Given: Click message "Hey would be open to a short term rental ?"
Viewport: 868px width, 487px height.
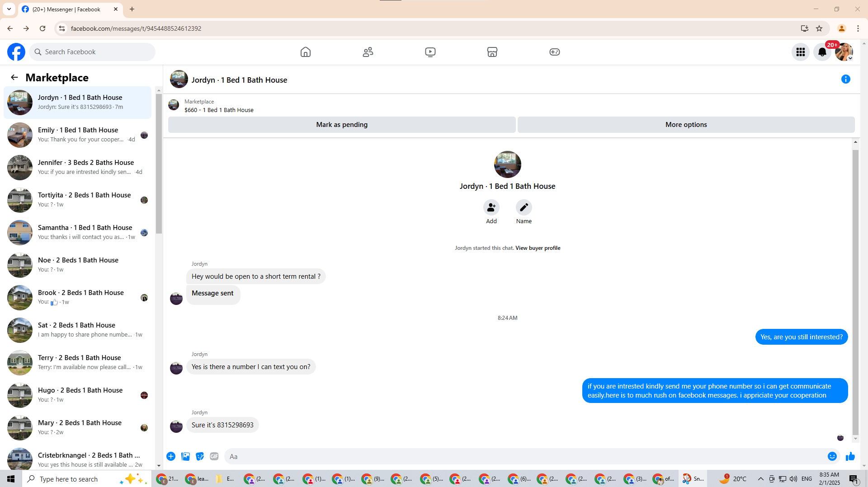Looking at the screenshot, I should tap(256, 276).
